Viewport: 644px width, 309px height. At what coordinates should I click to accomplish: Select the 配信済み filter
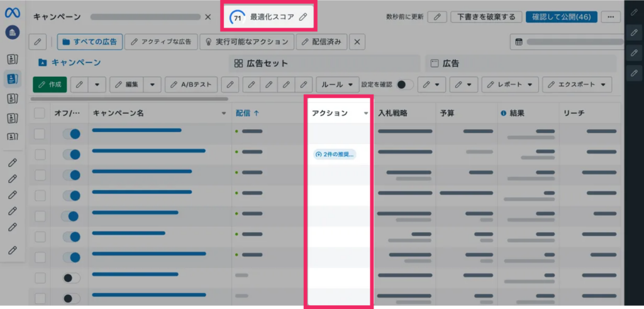322,42
